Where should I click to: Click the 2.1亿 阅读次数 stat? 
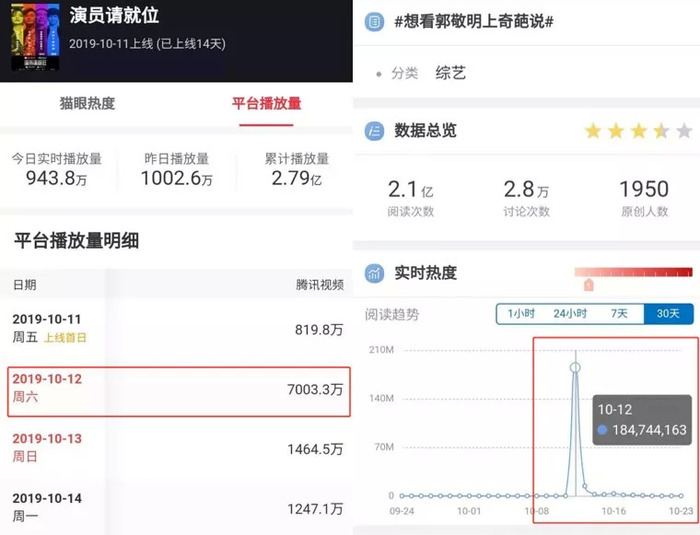pos(411,198)
